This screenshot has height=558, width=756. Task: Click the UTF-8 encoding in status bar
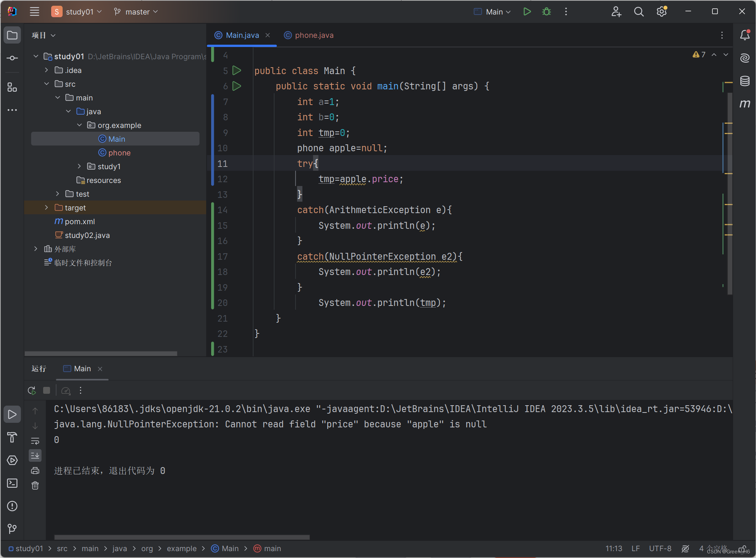[660, 548]
